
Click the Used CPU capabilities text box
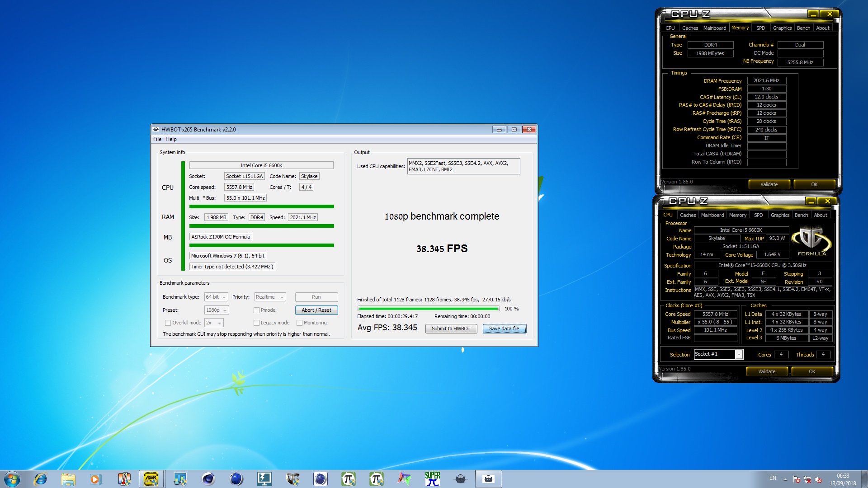point(463,166)
